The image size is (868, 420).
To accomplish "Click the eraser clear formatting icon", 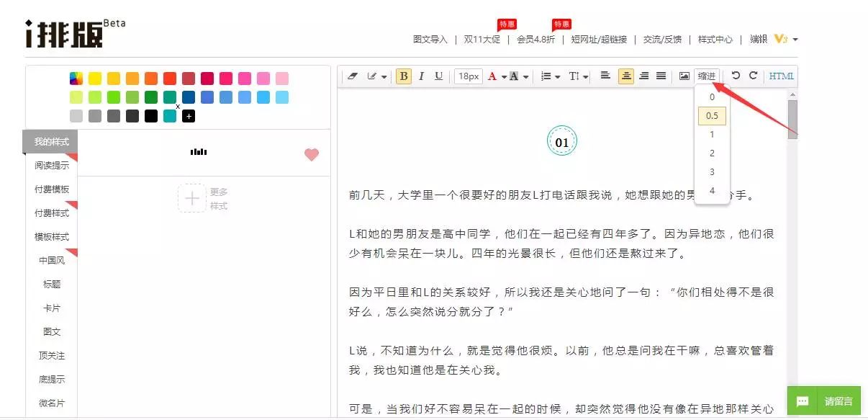I will click(x=352, y=76).
